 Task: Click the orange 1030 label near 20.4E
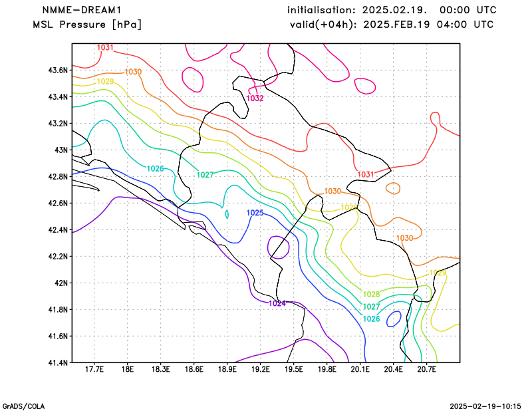click(x=404, y=238)
